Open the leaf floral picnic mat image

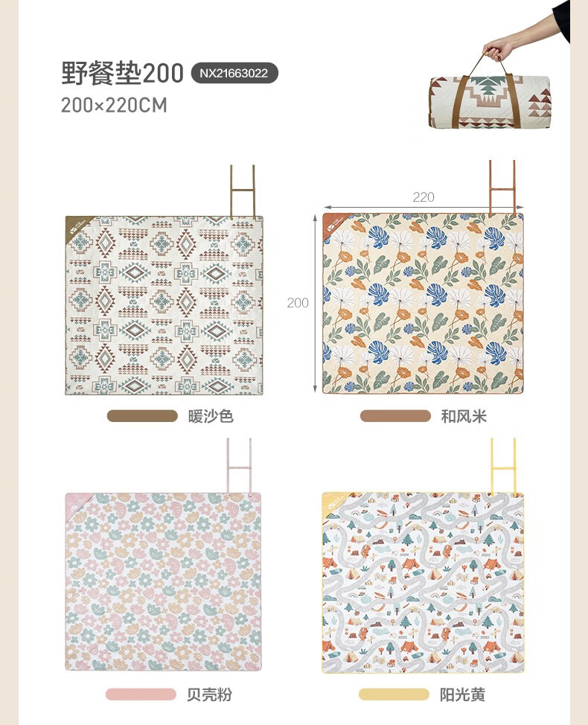(423, 303)
